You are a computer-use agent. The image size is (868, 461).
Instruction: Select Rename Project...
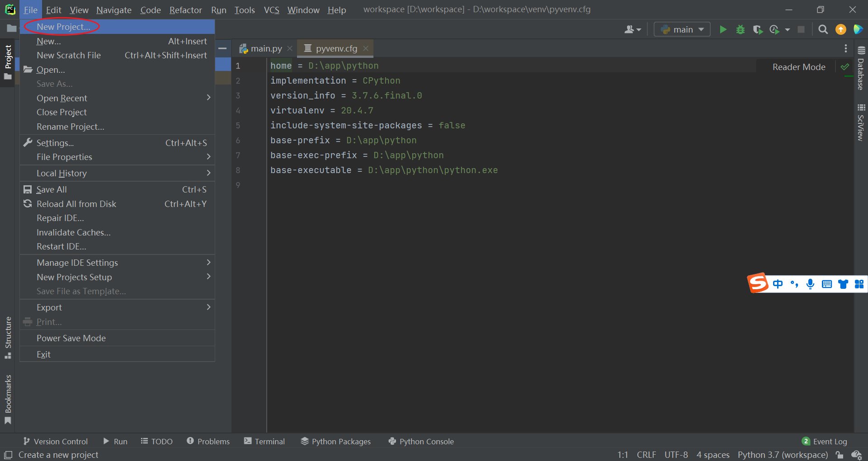[117, 127]
